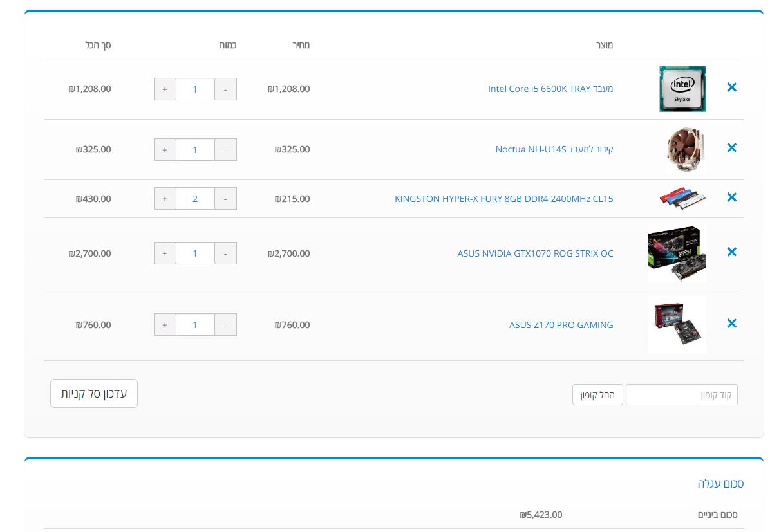
Task: Remove ASUS Z170 PRO GAMING from cart
Action: pos(731,324)
